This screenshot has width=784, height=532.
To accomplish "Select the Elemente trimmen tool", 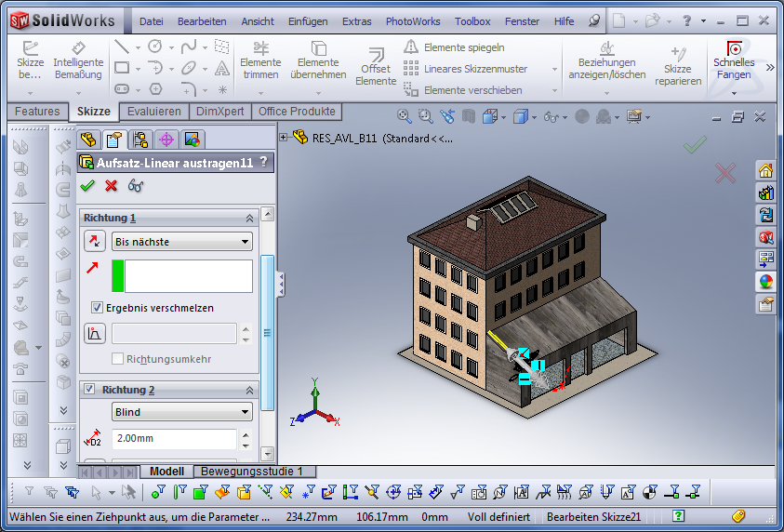I will pos(260,61).
